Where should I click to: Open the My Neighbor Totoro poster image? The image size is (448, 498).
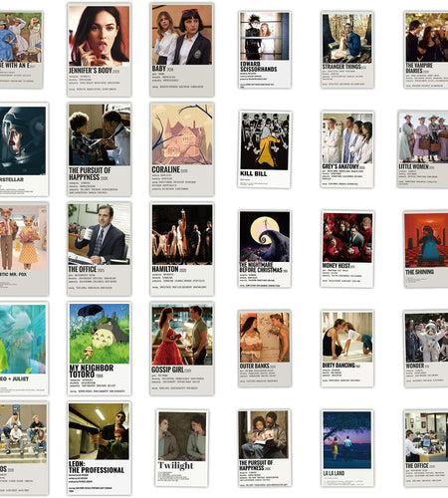[x=100, y=334]
